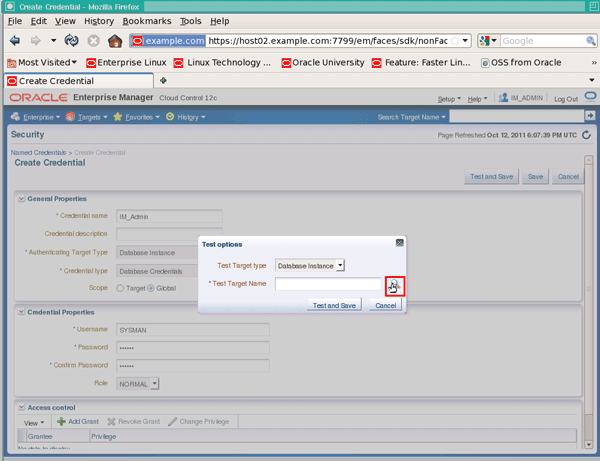
Task: Click the Stop loading icon
Action: [93, 41]
